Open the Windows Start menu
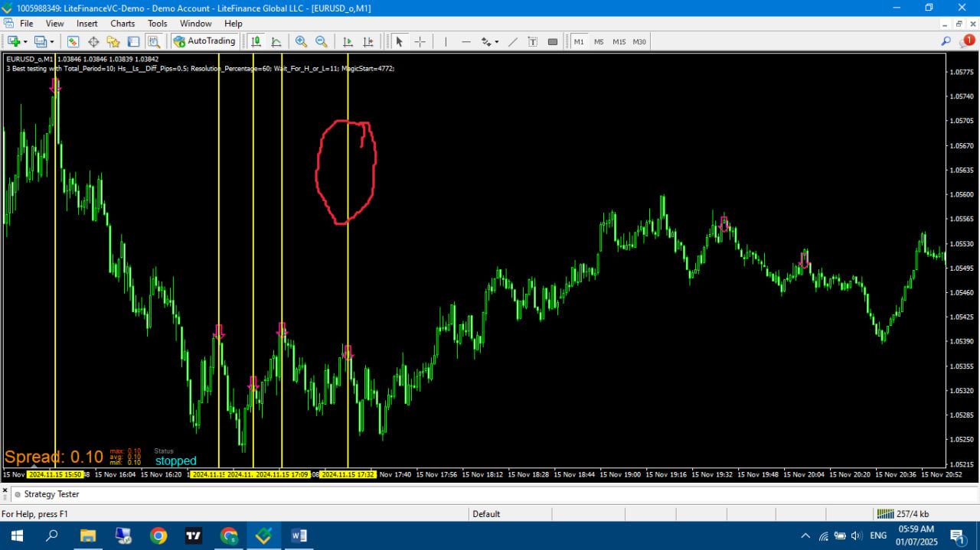This screenshot has width=980, height=550. point(16,535)
